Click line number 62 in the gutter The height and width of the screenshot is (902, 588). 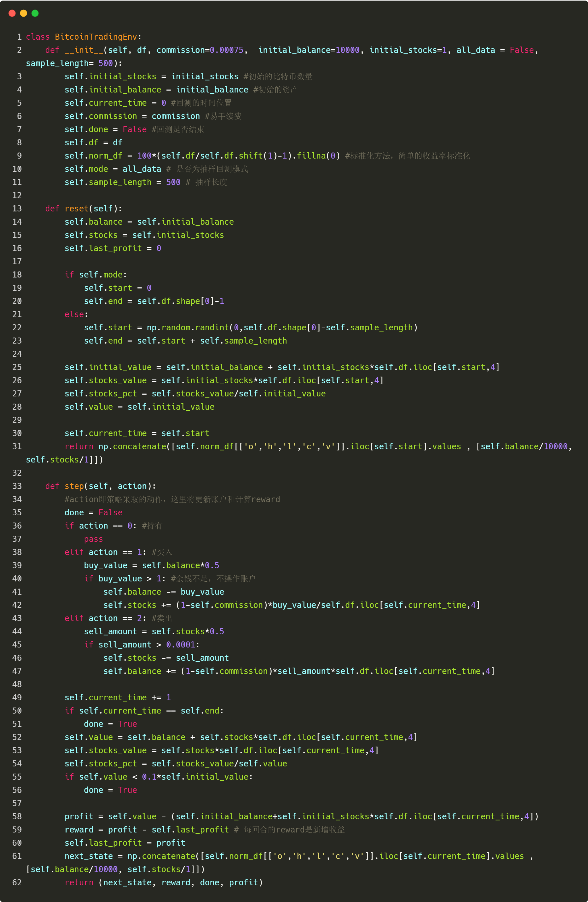click(x=17, y=882)
